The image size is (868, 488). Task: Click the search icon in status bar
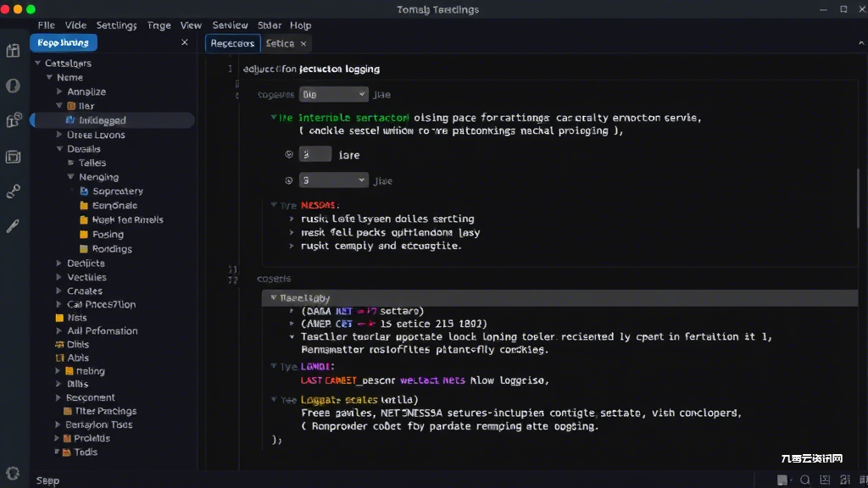(805, 480)
